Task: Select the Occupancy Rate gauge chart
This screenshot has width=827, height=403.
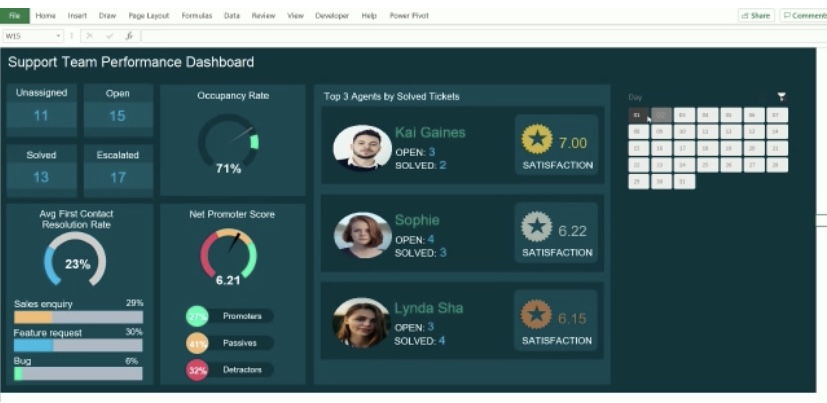Action: pos(228,140)
